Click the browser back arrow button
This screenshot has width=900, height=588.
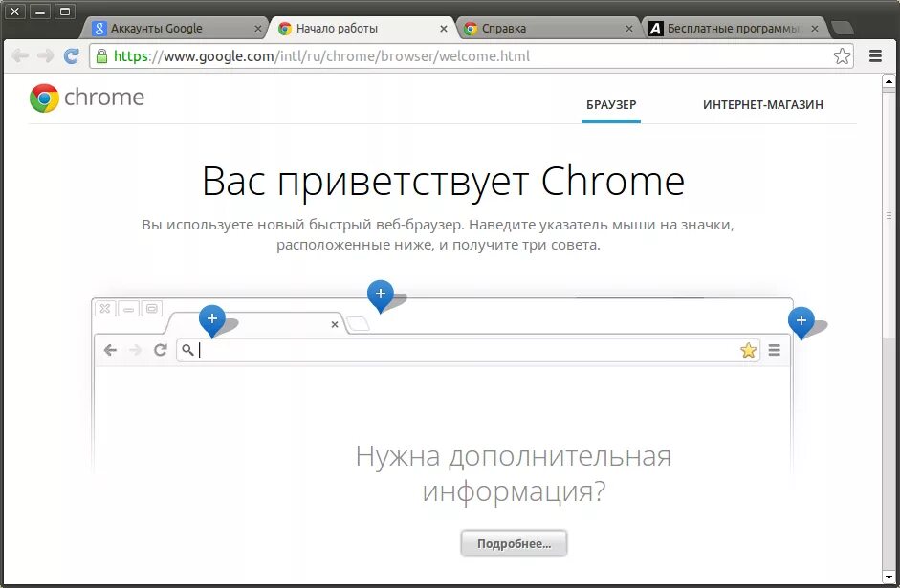pos(20,55)
